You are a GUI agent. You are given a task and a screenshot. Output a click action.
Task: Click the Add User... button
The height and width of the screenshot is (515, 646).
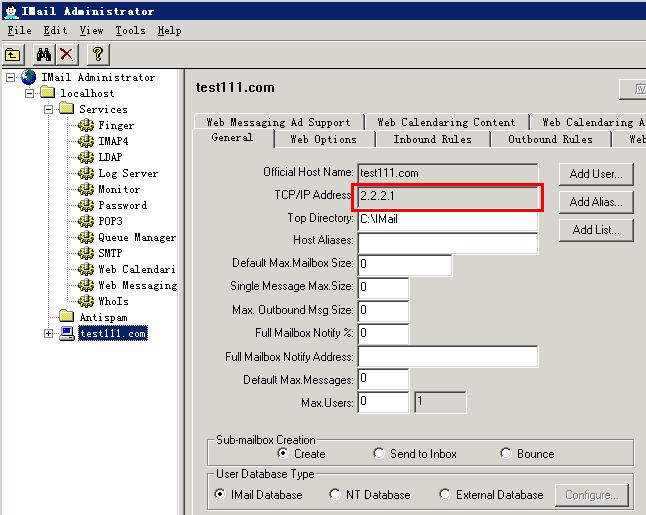coord(595,174)
